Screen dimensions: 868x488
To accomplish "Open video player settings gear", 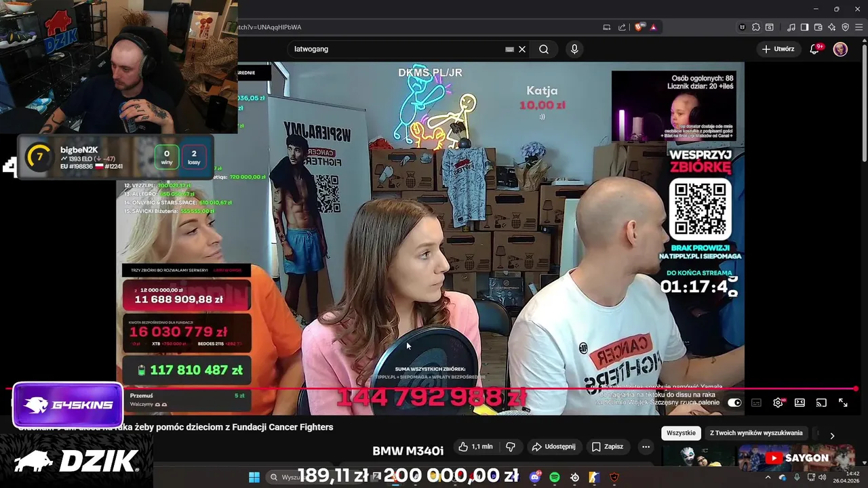I will pos(778,403).
